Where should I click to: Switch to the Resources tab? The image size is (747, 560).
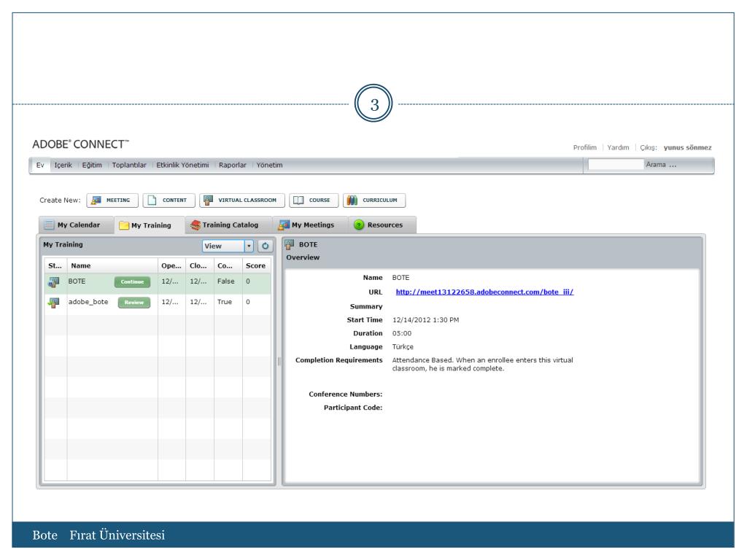click(382, 225)
